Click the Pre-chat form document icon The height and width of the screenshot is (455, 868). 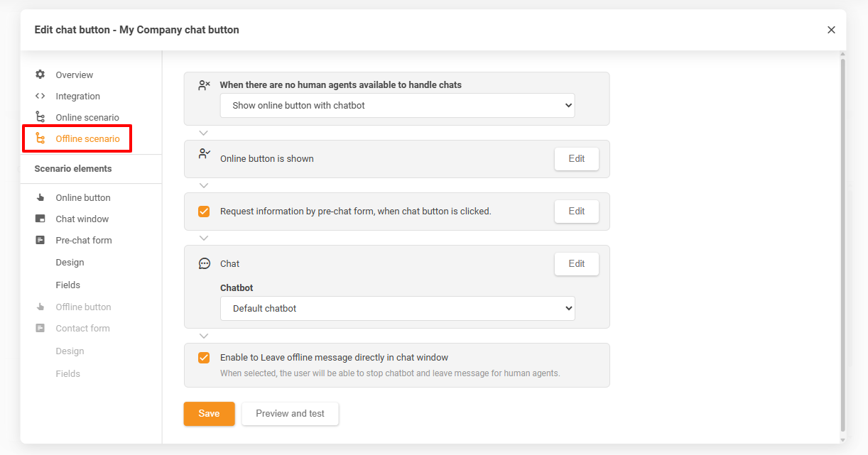[40, 240]
